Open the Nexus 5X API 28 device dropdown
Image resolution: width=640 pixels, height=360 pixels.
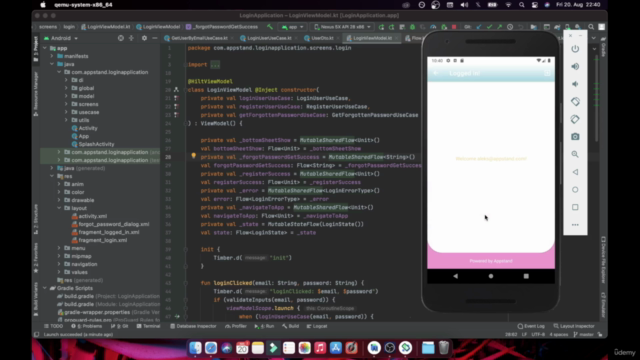click(x=342, y=27)
